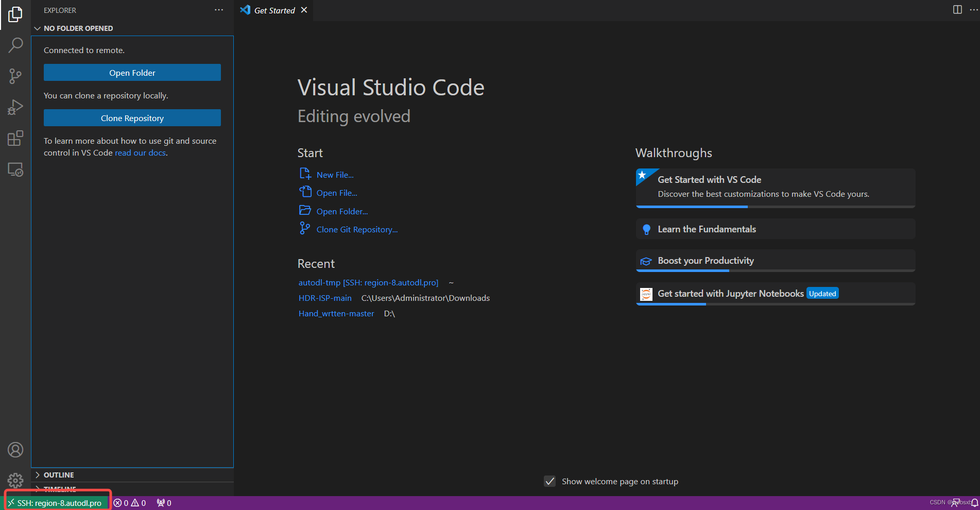The image size is (980, 510).
Task: Open Run and Debug view icon
Action: [15, 107]
